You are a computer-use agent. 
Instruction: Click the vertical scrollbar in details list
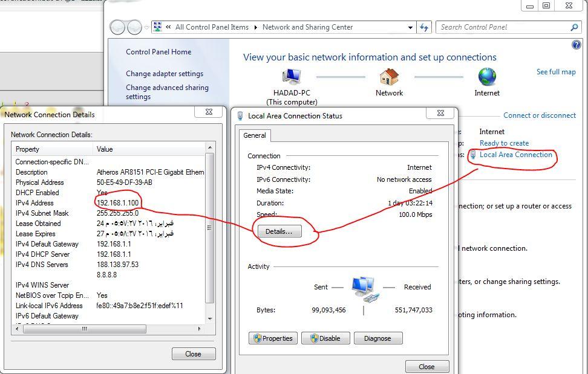click(x=210, y=228)
